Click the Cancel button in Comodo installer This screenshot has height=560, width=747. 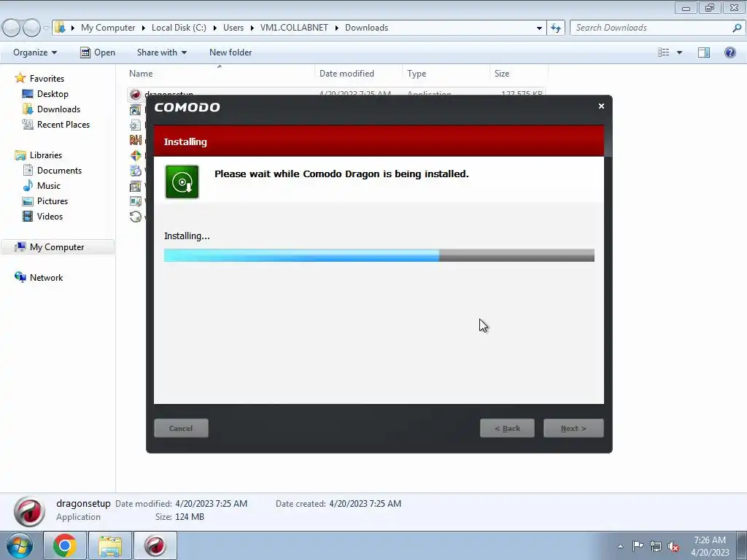click(181, 428)
